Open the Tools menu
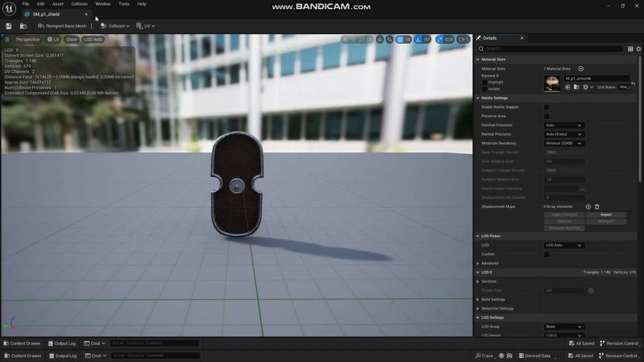 pos(124,4)
